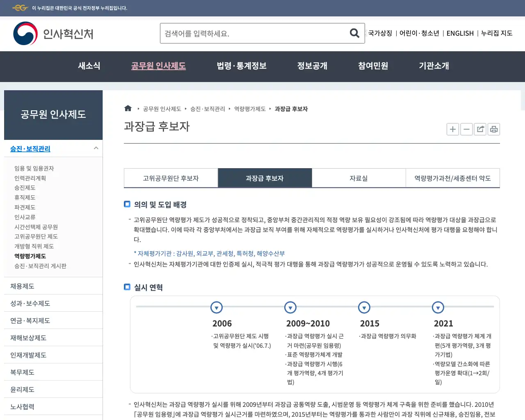Open the 인사혁신처 logo home link
This screenshot has height=420, width=525.
[53, 34]
